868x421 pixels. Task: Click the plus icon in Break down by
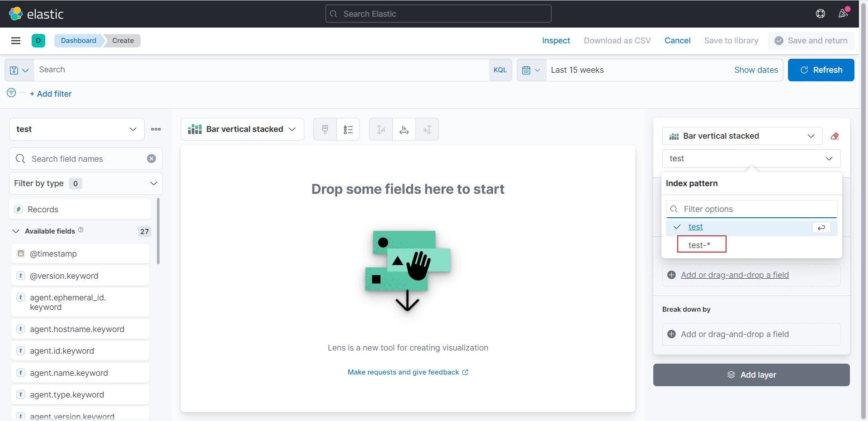coord(672,334)
